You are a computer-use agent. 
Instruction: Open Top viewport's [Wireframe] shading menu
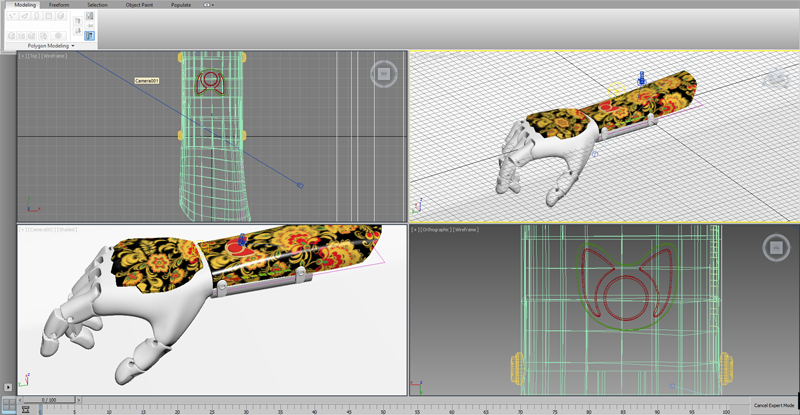pyautogui.click(x=54, y=56)
